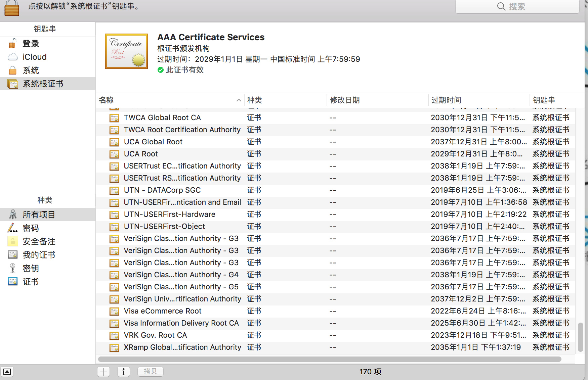Click certificate icon beside UTN-USERFirst-Object
Image resolution: width=588 pixels, height=380 pixels.
114,227
